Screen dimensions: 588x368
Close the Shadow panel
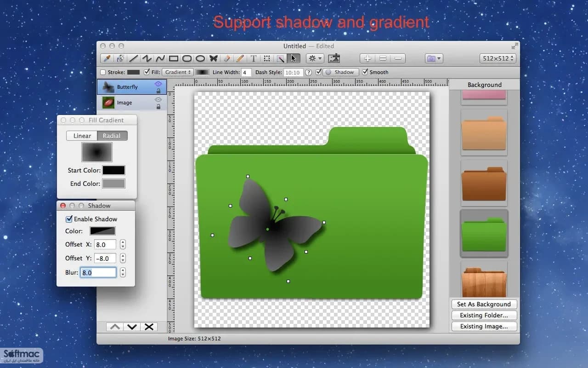(x=63, y=206)
